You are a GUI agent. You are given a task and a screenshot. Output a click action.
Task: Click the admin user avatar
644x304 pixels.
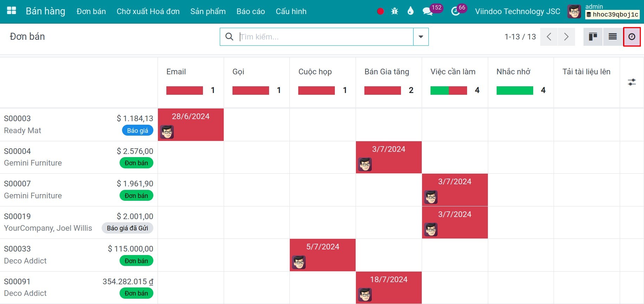tap(574, 12)
